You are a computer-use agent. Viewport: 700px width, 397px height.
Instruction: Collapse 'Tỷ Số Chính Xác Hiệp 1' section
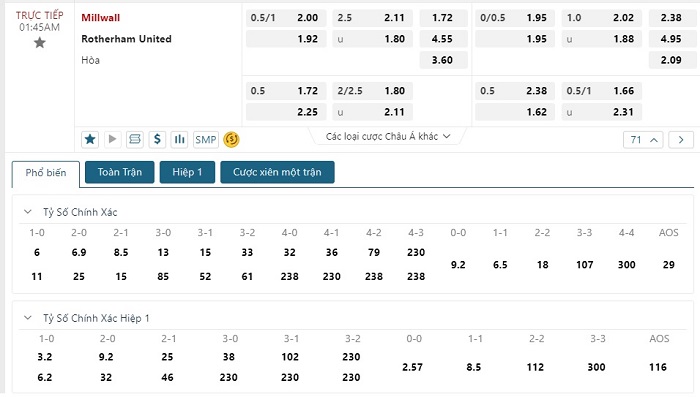pyautogui.click(x=28, y=318)
